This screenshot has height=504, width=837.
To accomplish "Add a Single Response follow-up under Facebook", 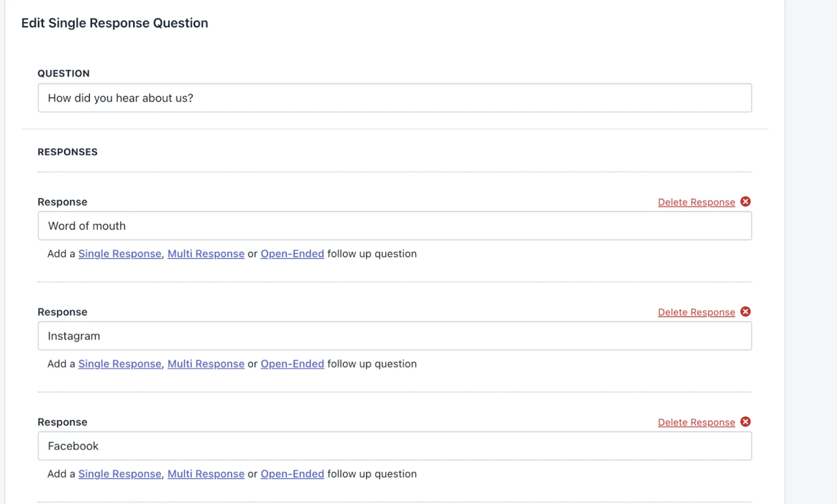I will (119, 474).
